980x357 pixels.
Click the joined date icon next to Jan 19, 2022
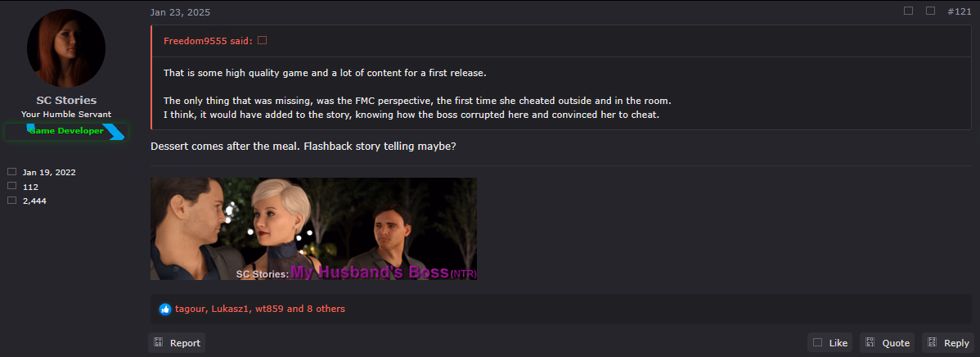point(12,171)
